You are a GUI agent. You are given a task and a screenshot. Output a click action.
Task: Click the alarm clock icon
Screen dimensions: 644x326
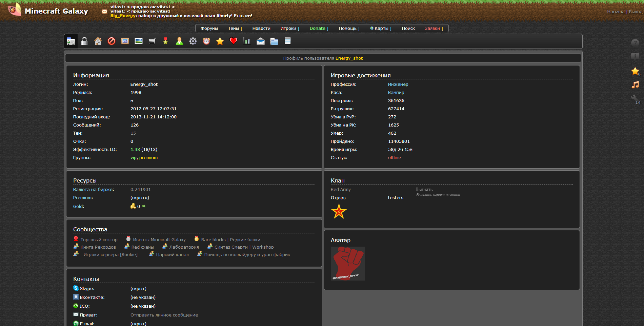206,41
